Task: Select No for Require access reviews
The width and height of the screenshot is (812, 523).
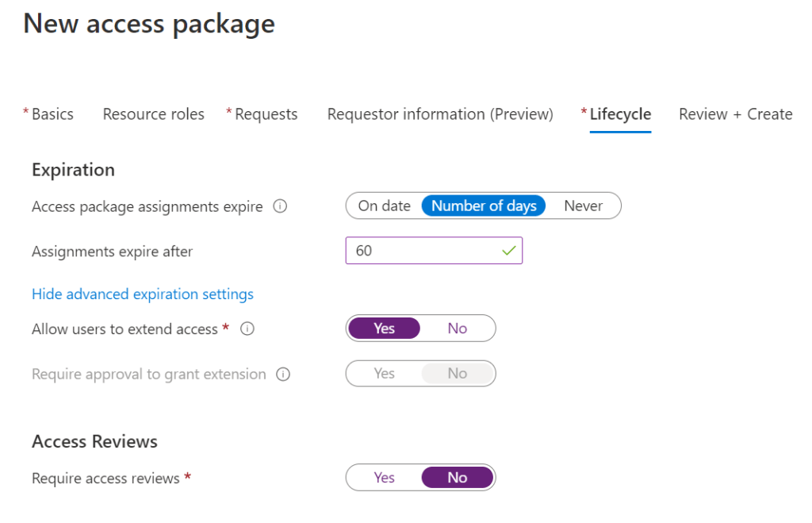Action: point(458,478)
